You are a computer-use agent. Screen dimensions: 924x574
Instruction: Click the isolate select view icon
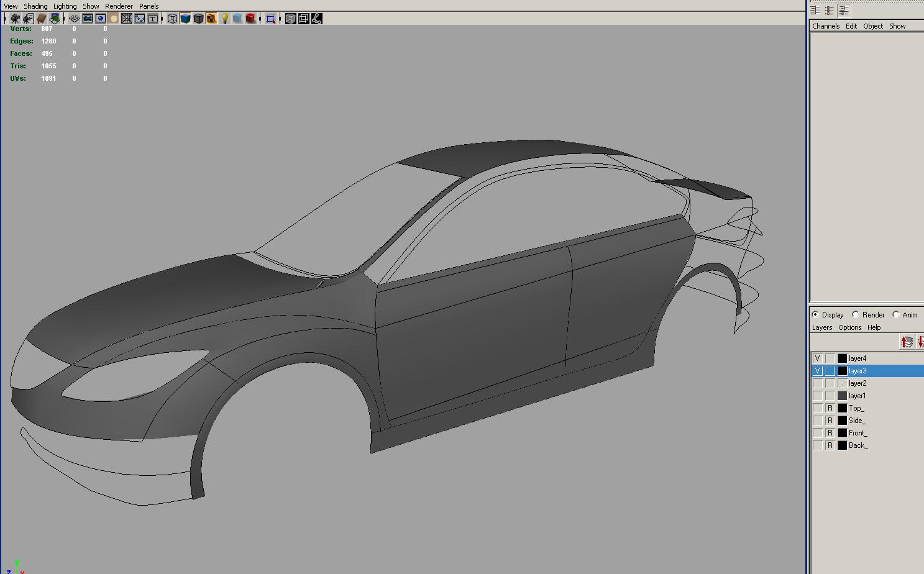point(270,19)
